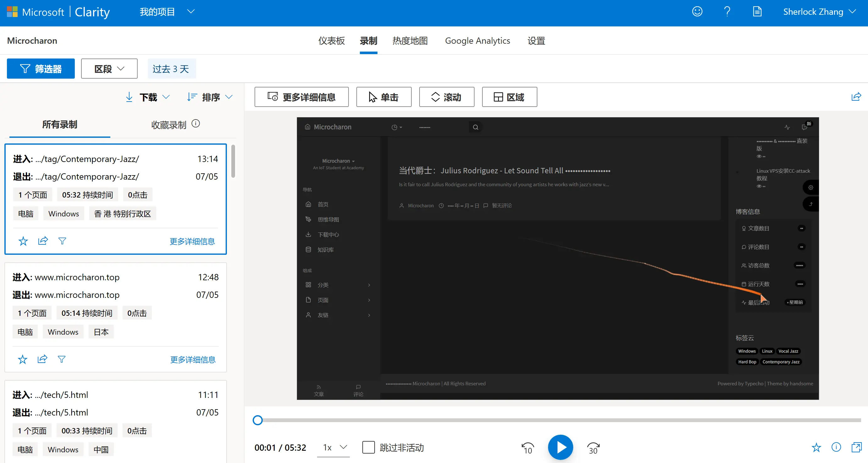This screenshot has height=463, width=868.
Task: Select the 录制 recordings tab
Action: 368,41
